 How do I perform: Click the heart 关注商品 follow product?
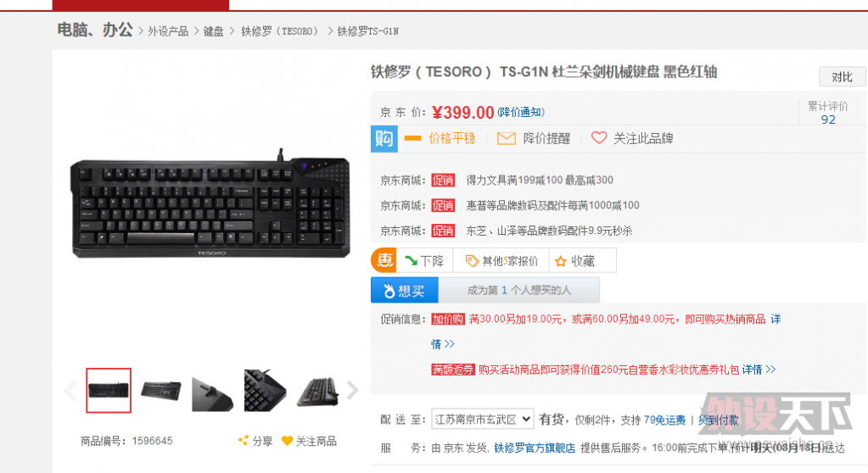point(287,441)
